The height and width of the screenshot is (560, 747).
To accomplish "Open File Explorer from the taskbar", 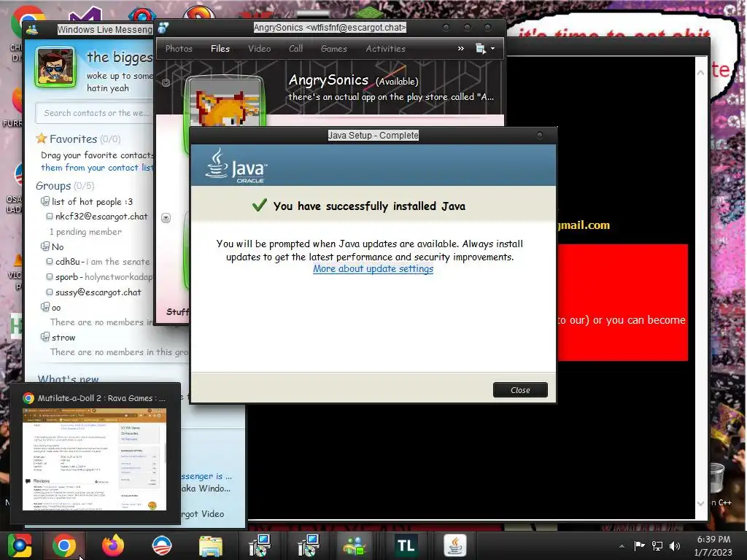I will tap(211, 545).
